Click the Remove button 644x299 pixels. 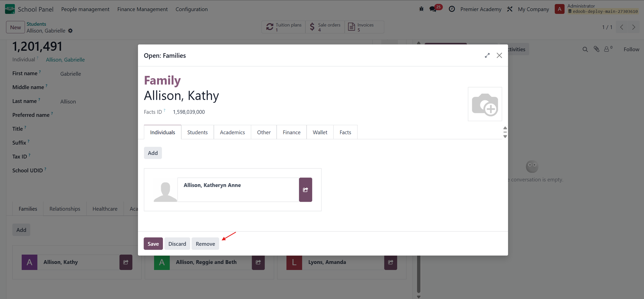click(x=205, y=244)
